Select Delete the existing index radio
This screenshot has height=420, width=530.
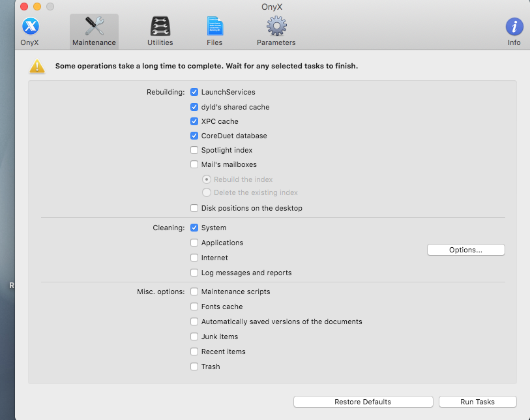207,192
